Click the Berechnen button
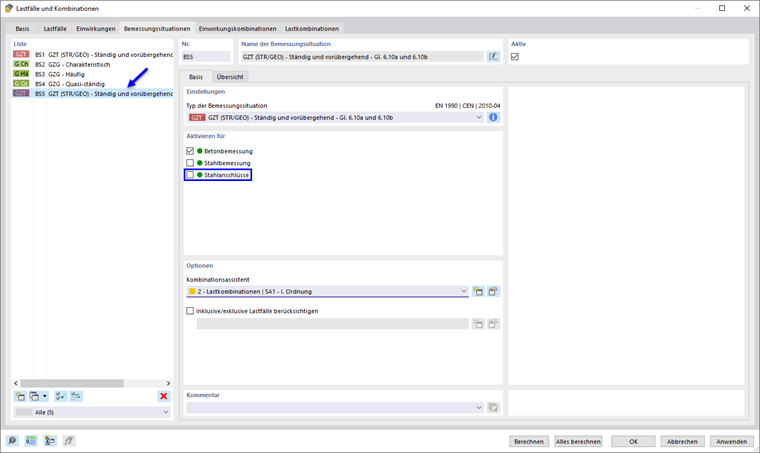 coord(529,441)
